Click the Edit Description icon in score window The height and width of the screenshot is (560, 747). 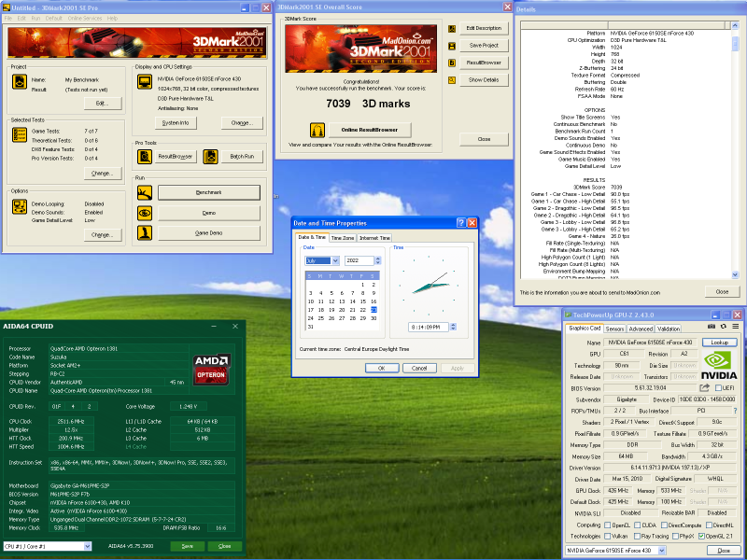[x=452, y=29]
